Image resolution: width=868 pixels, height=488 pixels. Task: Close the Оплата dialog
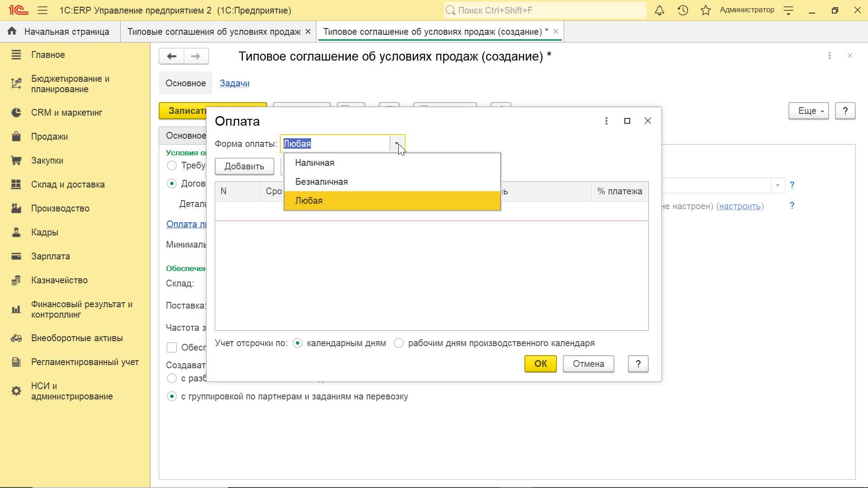tap(647, 121)
